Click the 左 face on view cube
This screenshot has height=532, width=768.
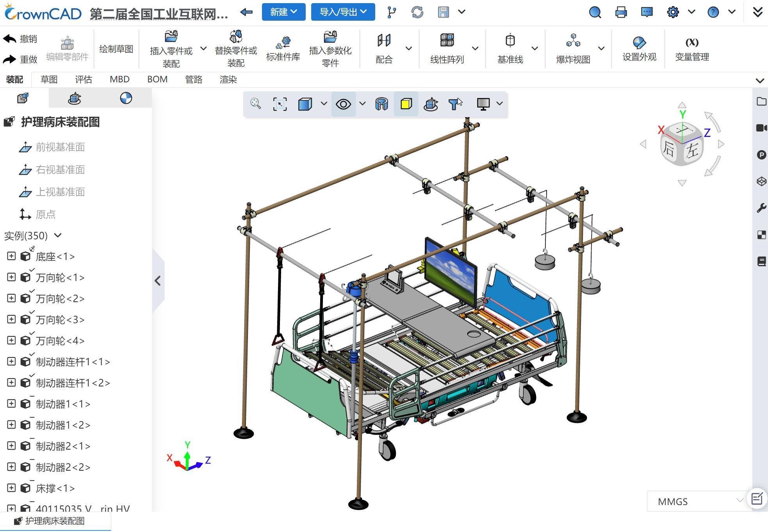pyautogui.click(x=692, y=151)
